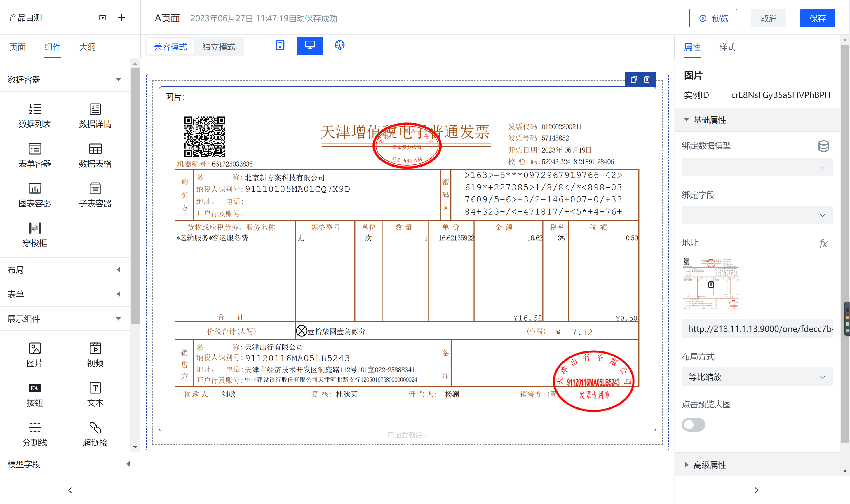The width and height of the screenshot is (850, 504).
Task: Add the 子表容器 component
Action: pyautogui.click(x=95, y=195)
